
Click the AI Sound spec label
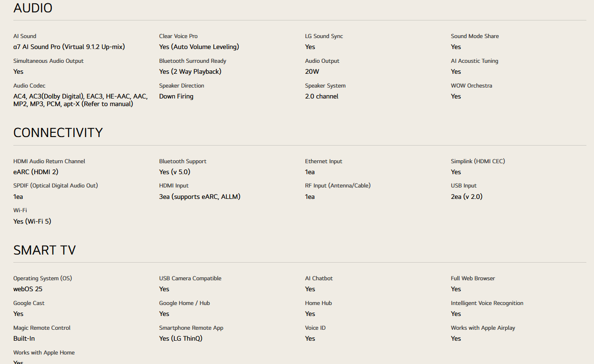[x=25, y=36]
